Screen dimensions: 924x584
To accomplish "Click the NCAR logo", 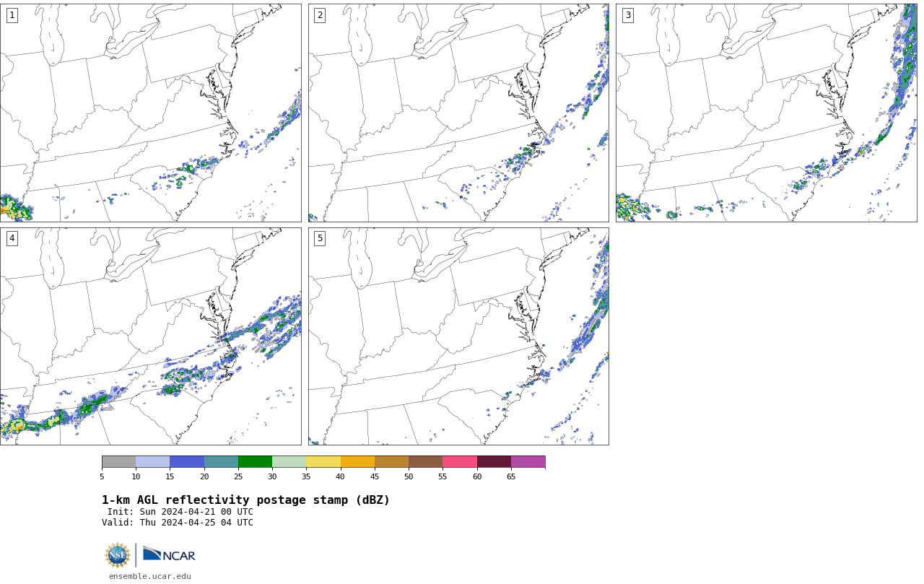I will 169,554.
